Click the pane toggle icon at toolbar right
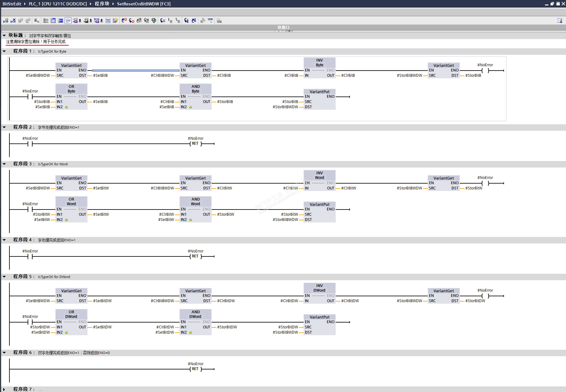566x392 pixels. 560,21
